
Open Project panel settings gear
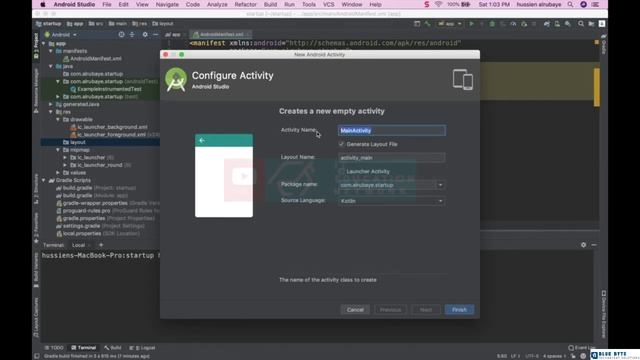click(145, 35)
